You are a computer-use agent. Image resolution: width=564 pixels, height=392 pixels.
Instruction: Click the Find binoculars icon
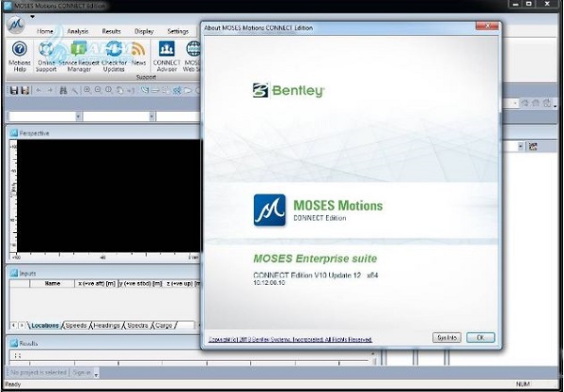pyautogui.click(x=63, y=90)
